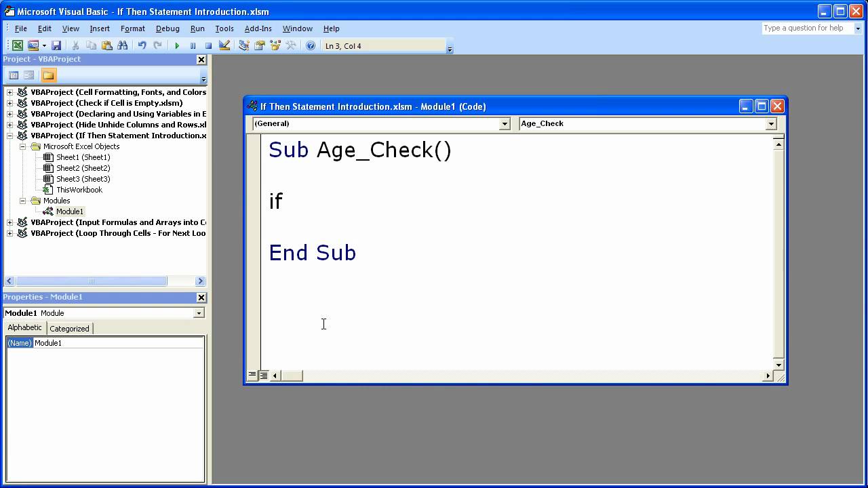Save the workbook with the Save icon
868x488 pixels.
[x=56, y=45]
